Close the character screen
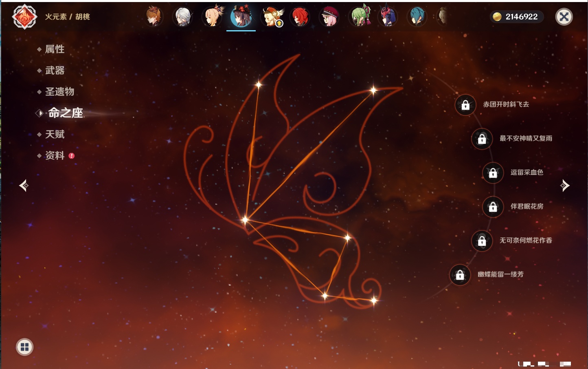This screenshot has width=588, height=369. click(564, 17)
